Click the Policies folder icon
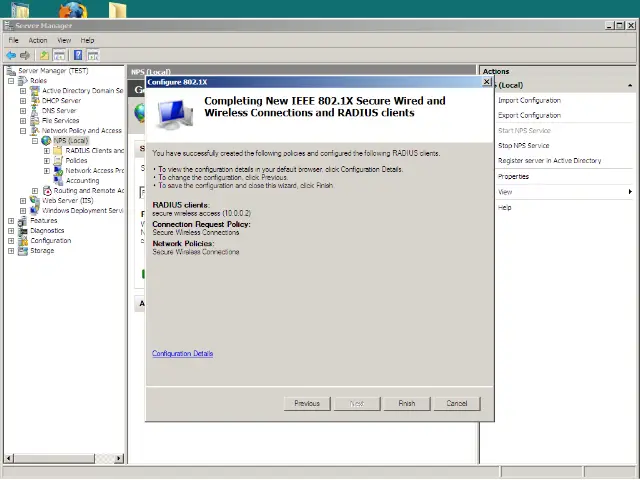Screen dimensions: 640x480 58,160
